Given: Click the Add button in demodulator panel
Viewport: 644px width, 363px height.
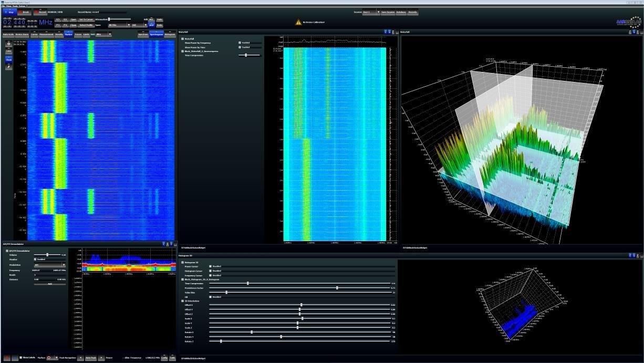Looking at the screenshot, I should pyautogui.click(x=49, y=284).
